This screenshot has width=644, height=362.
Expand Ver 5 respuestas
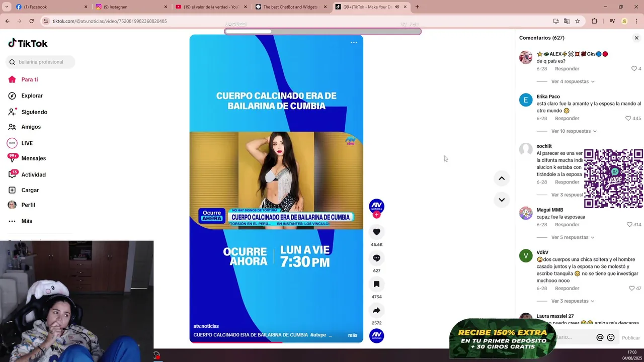click(x=573, y=237)
